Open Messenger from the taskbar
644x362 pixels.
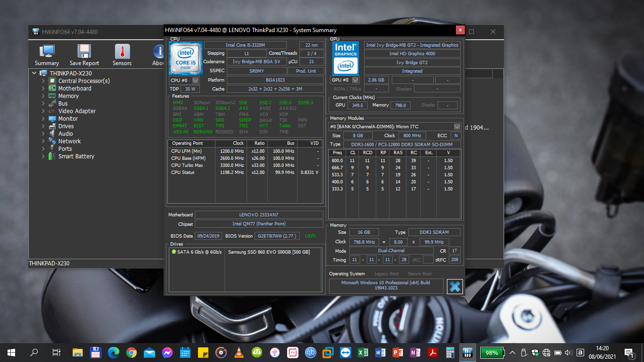pos(167,352)
